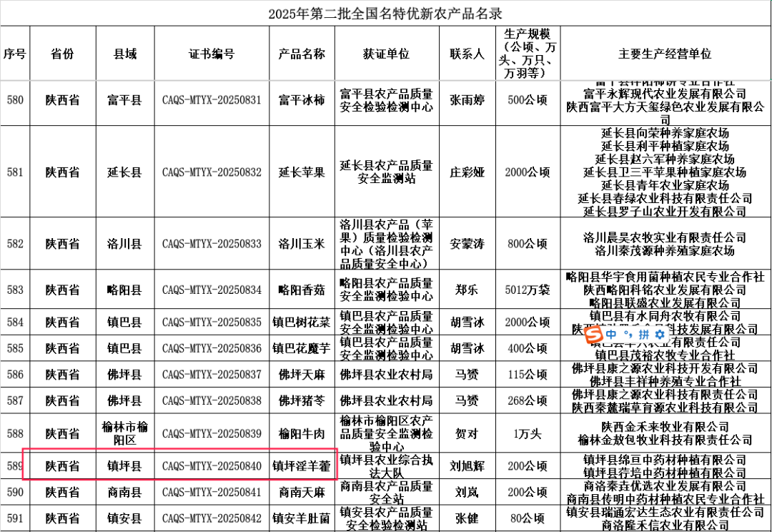Click the 省份 column header
The image size is (772, 532).
pyautogui.click(x=62, y=54)
